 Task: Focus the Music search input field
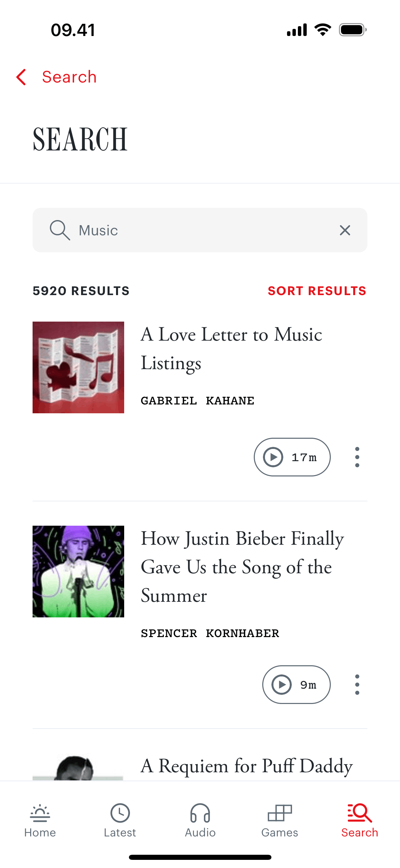pyautogui.click(x=204, y=230)
